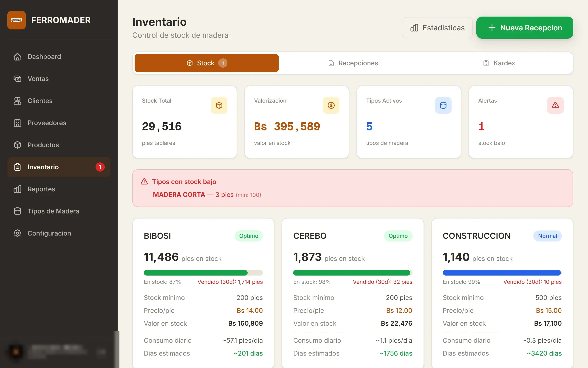588x368 pixels.
Task: Click the Inventario clipboard icon in sidebar
Action: coord(17,167)
